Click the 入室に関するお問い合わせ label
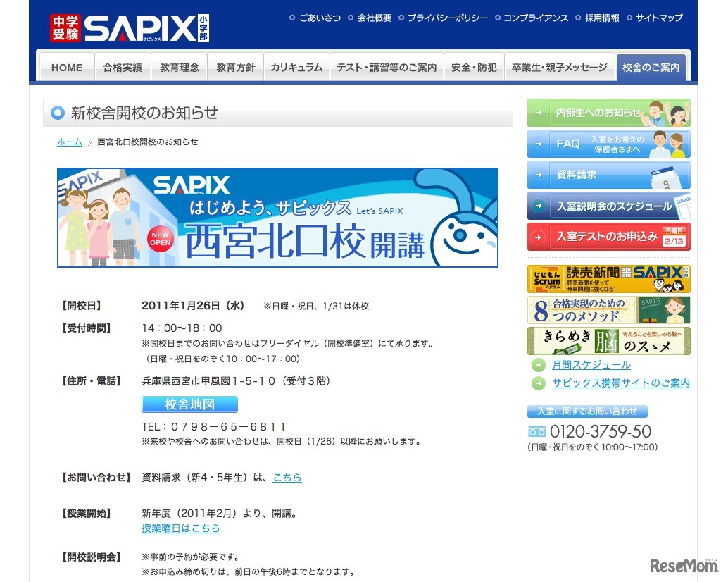 pos(587,411)
